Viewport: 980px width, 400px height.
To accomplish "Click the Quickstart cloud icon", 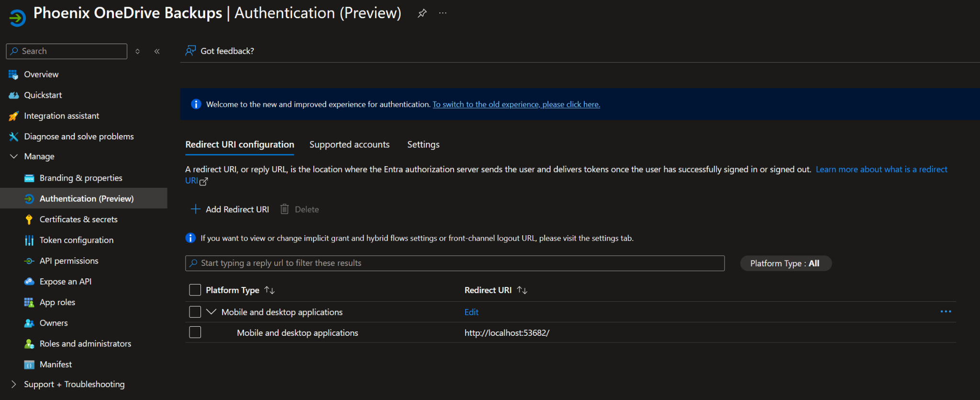I will [x=13, y=95].
